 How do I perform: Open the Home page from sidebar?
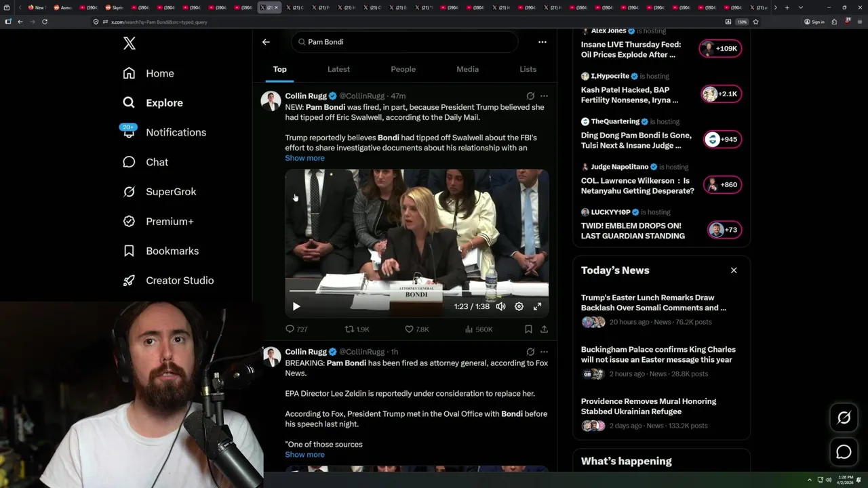[149, 73]
